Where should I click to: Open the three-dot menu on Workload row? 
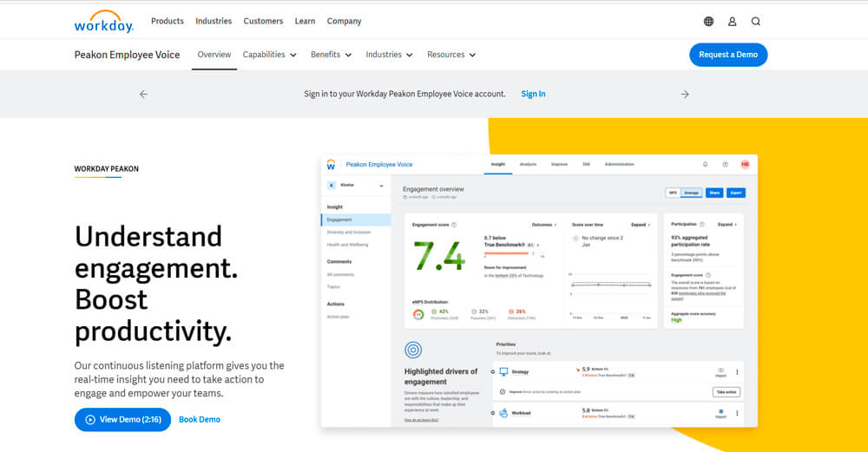pos(737,413)
